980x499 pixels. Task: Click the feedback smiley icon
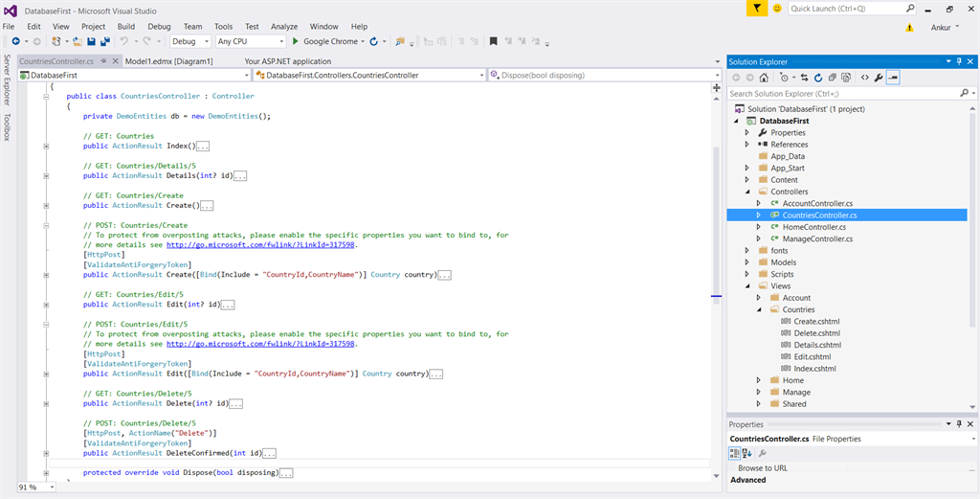coord(777,9)
